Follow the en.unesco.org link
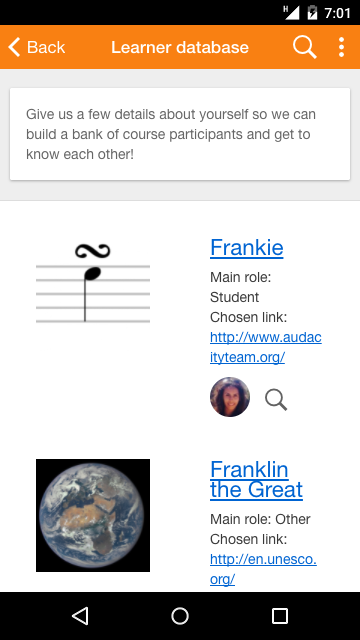 263,569
